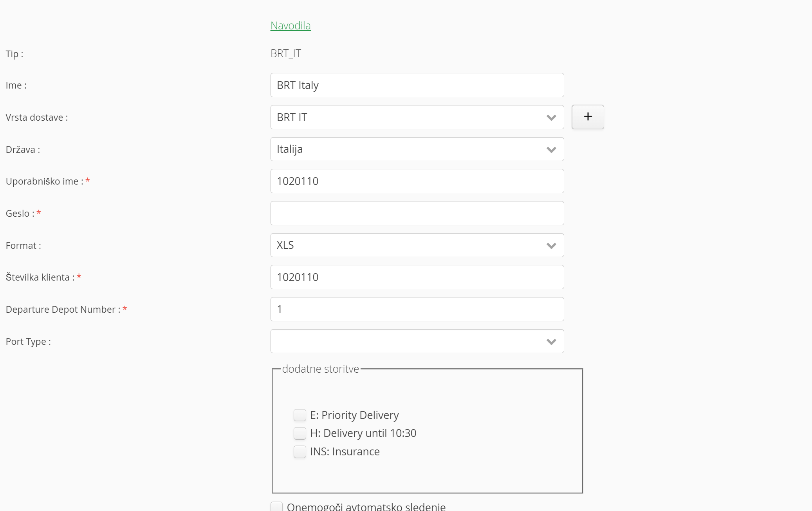Select the Številka klienta input field
This screenshot has width=812, height=511.
tap(417, 277)
